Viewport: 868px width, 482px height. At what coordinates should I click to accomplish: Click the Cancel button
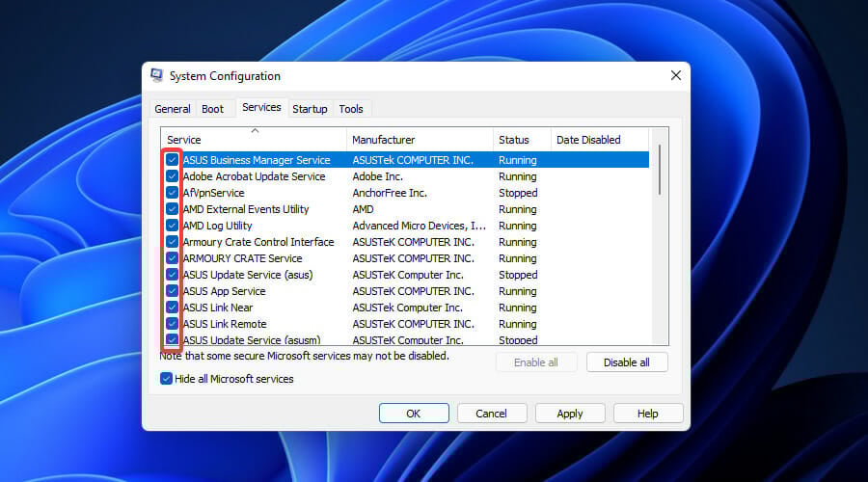pos(491,414)
